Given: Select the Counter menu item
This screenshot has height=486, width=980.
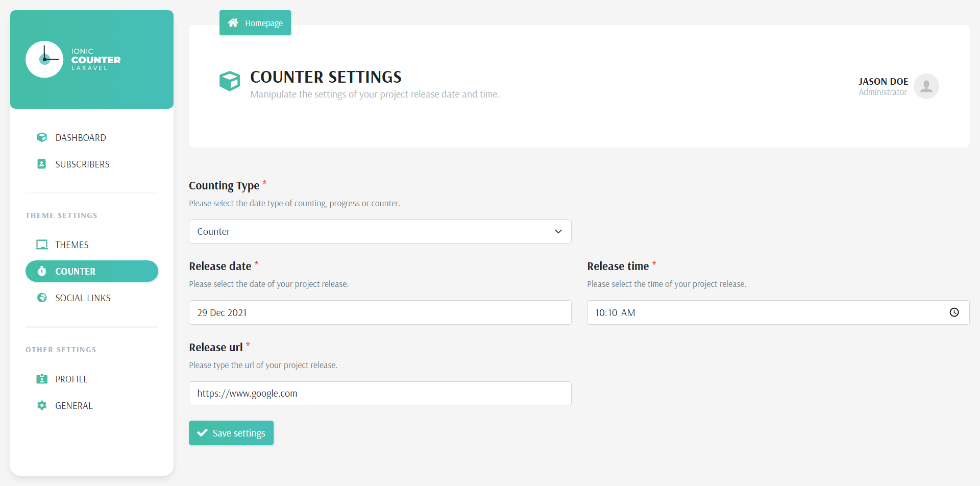Looking at the screenshot, I should click(92, 271).
